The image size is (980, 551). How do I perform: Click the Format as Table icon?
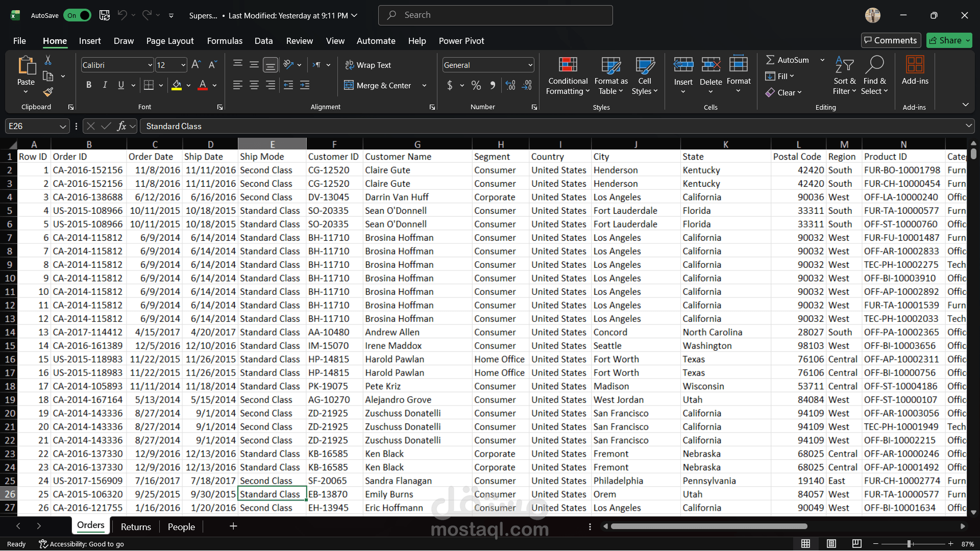click(611, 65)
